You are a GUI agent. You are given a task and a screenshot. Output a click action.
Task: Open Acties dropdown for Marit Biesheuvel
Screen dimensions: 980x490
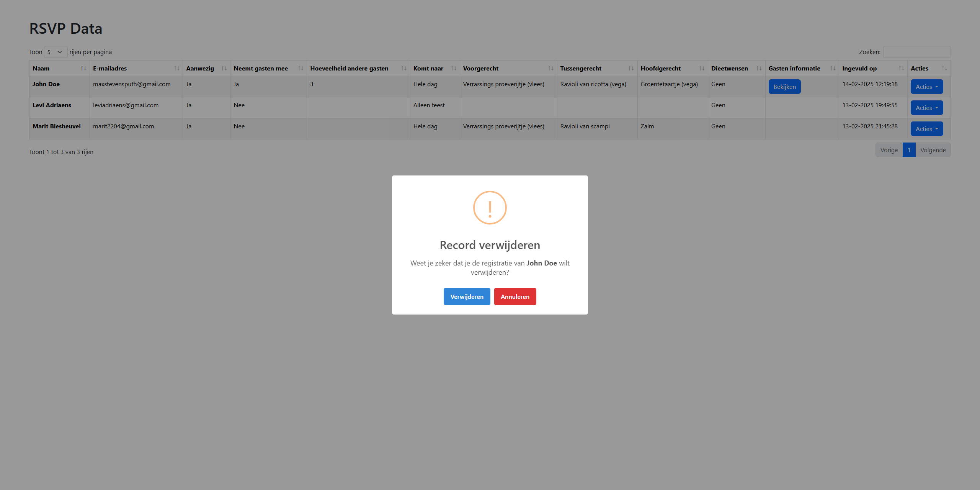point(926,129)
